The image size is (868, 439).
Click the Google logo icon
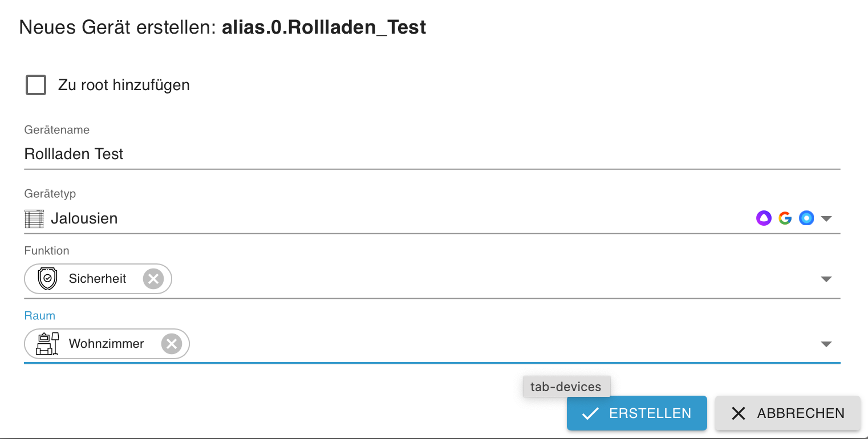point(785,218)
